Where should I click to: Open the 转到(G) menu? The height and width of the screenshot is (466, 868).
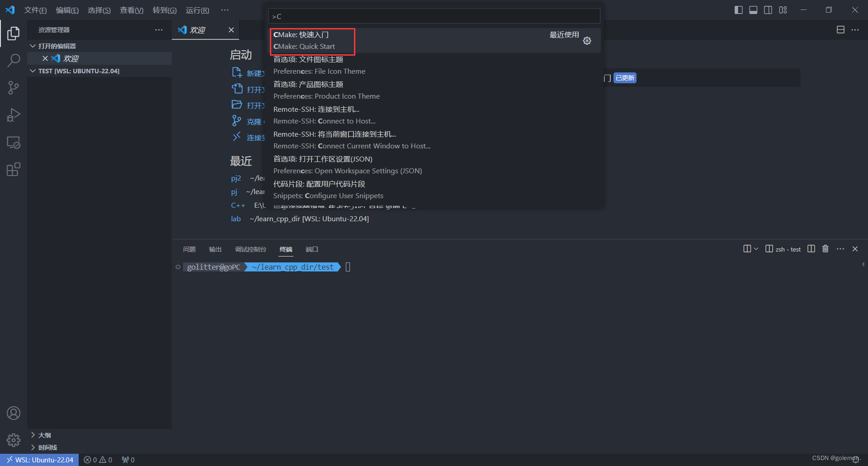click(165, 10)
